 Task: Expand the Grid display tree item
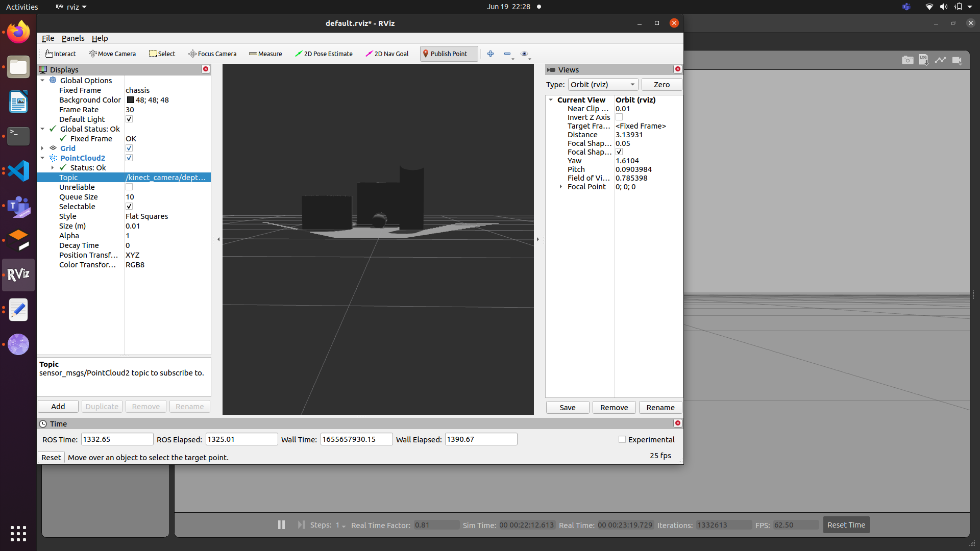click(42, 148)
